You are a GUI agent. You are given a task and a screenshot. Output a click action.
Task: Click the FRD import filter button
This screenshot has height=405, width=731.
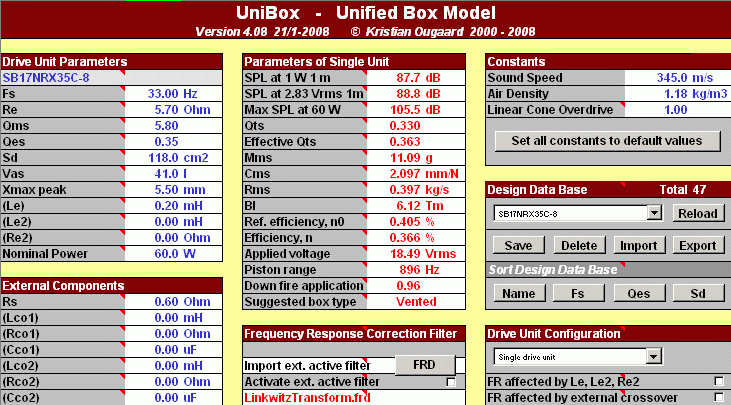click(424, 365)
